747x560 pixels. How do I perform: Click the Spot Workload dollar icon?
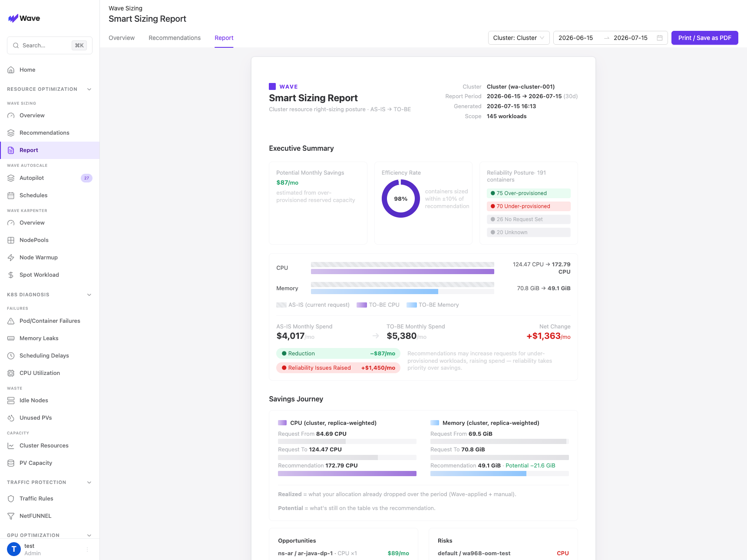11,275
